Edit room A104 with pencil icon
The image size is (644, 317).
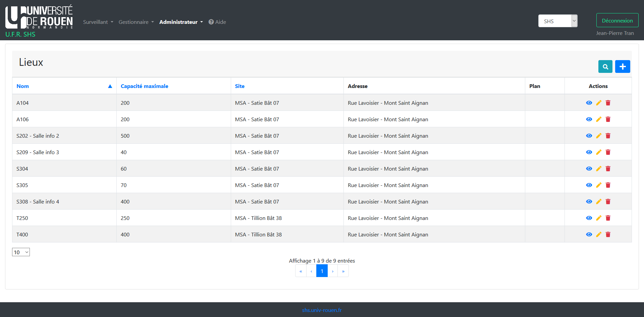599,103
